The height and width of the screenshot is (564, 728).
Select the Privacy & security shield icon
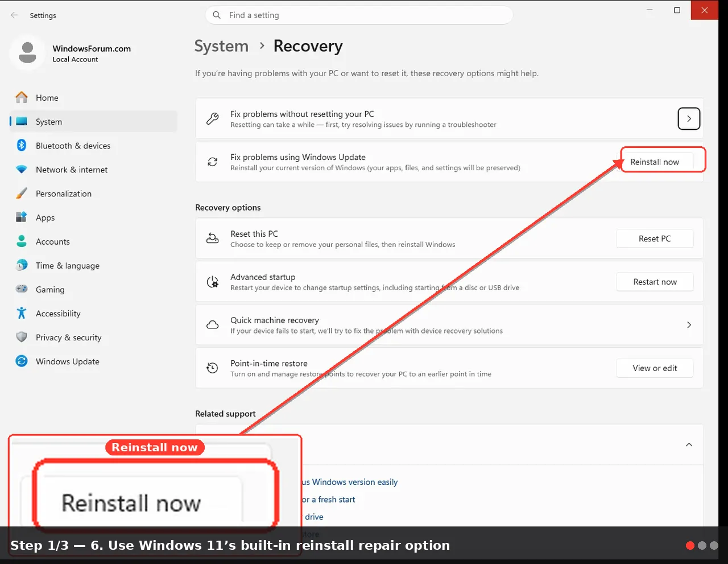point(22,337)
